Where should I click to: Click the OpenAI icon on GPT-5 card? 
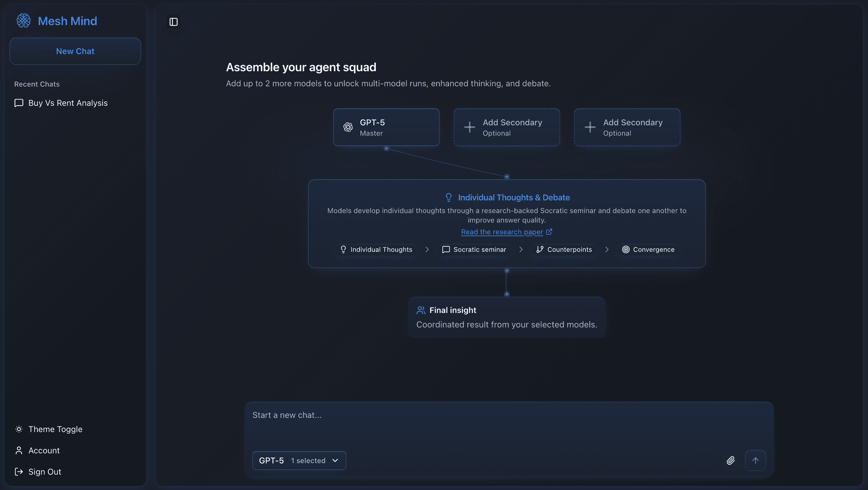[348, 127]
